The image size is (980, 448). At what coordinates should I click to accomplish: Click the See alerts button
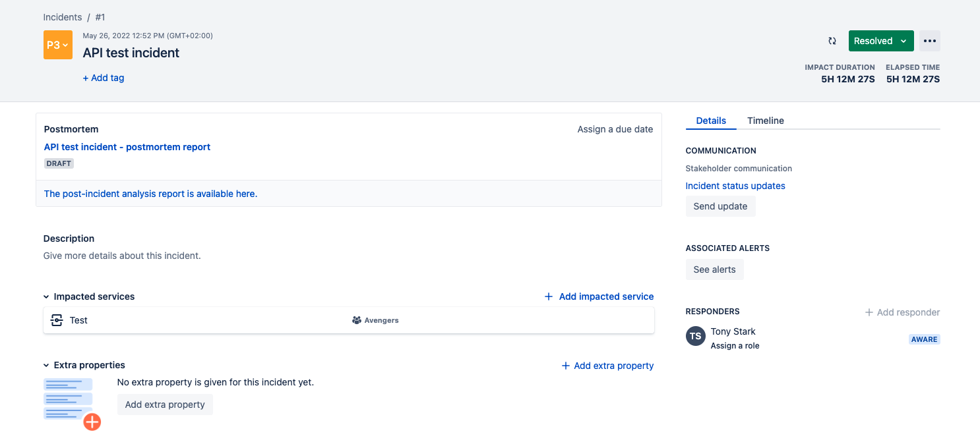point(714,269)
